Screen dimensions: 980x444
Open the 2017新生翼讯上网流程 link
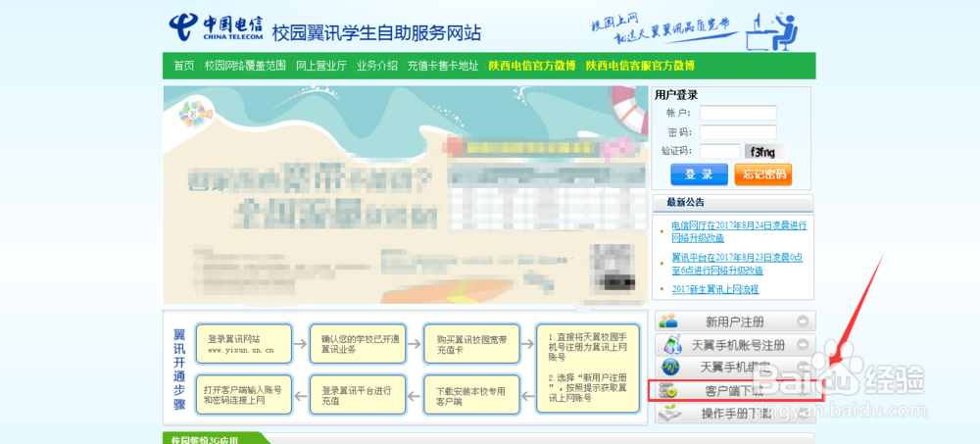(715, 289)
